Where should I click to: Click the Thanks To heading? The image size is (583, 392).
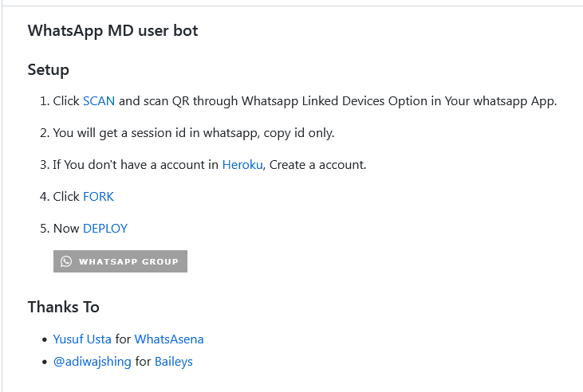click(64, 308)
